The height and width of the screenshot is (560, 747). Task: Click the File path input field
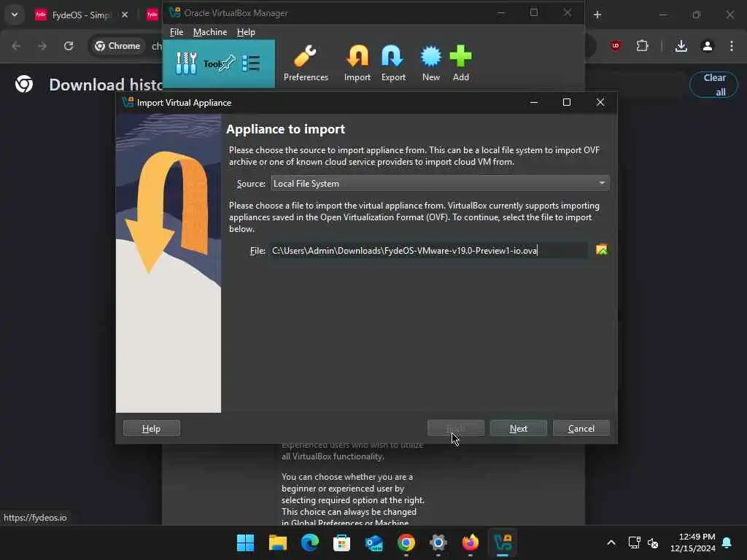coord(428,251)
